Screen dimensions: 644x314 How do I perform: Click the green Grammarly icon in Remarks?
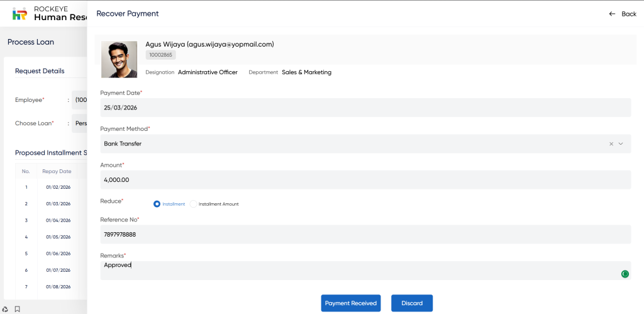tap(625, 274)
